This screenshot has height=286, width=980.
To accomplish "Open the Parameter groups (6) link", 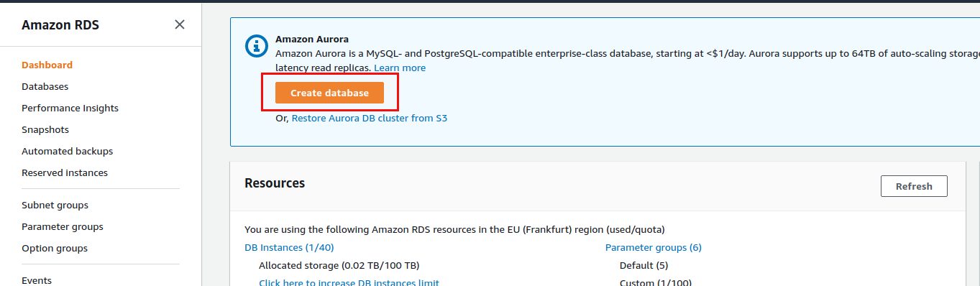I will [654, 247].
